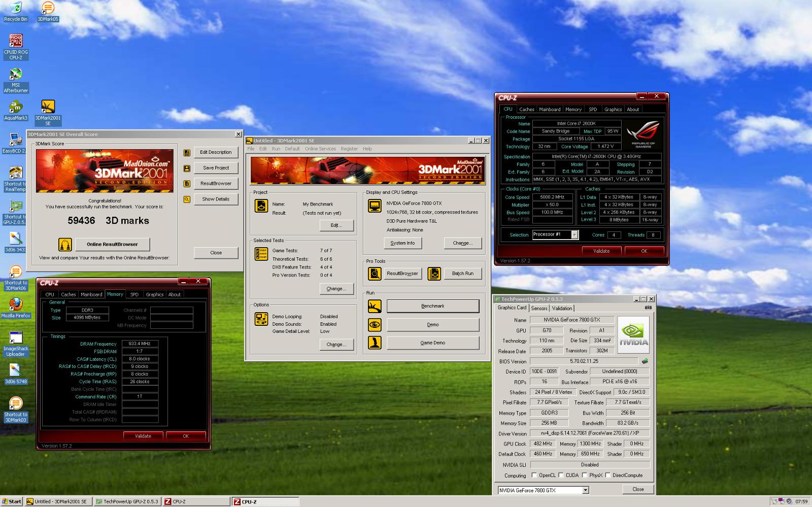
Task: Click the ResultBrowser icon in score window
Action: tap(187, 184)
